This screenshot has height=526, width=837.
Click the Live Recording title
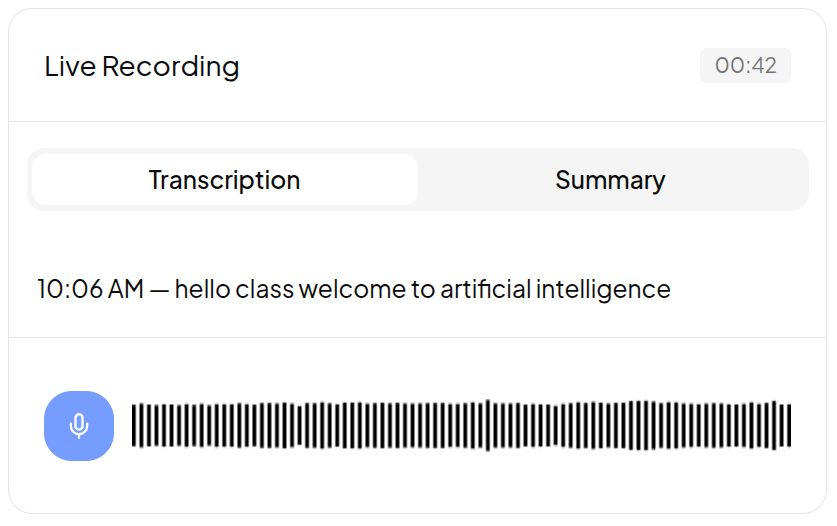coord(142,67)
